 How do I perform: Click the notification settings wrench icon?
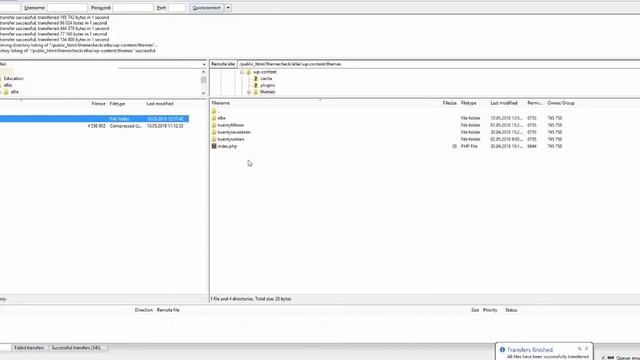point(579,349)
